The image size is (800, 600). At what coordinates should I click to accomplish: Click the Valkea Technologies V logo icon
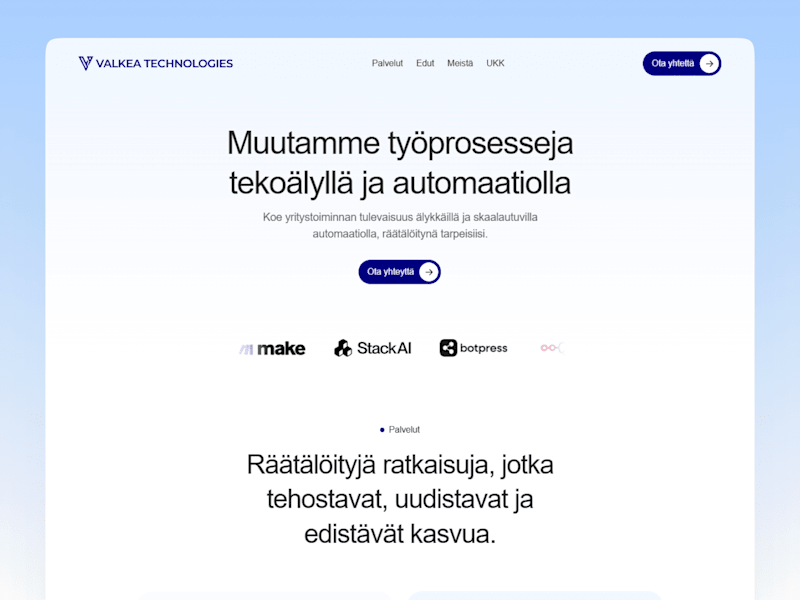[86, 63]
